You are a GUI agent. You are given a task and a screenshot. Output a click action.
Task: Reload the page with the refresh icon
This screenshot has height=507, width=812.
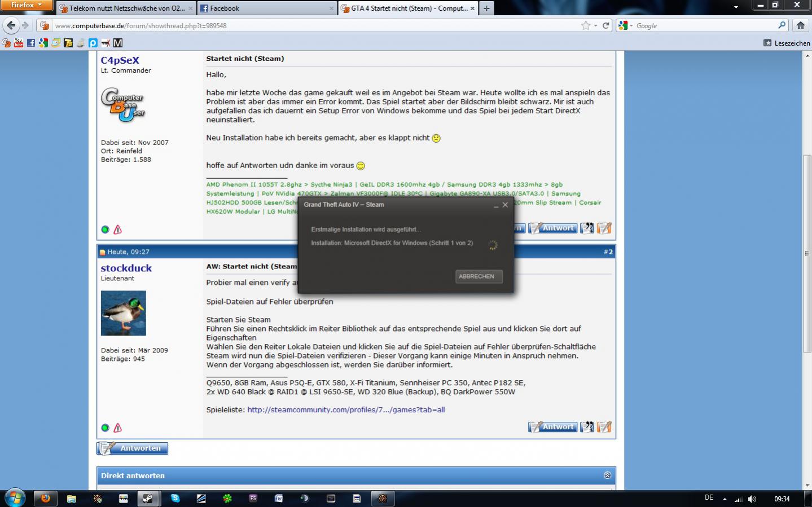coord(606,25)
